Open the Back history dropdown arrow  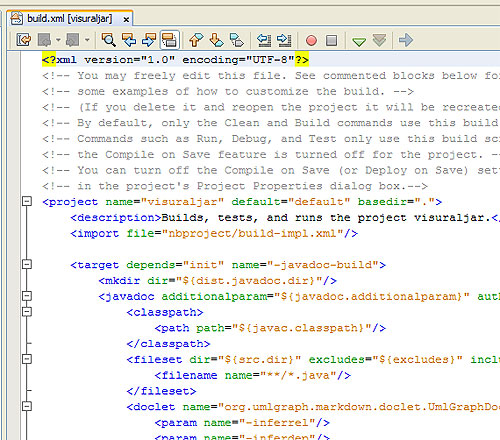pyautogui.click(x=58, y=40)
